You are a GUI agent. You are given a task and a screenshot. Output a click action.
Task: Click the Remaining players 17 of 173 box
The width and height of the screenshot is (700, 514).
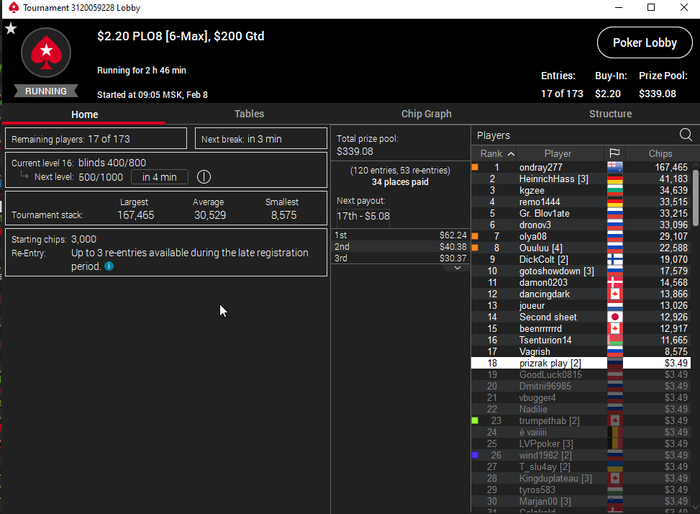pos(96,139)
